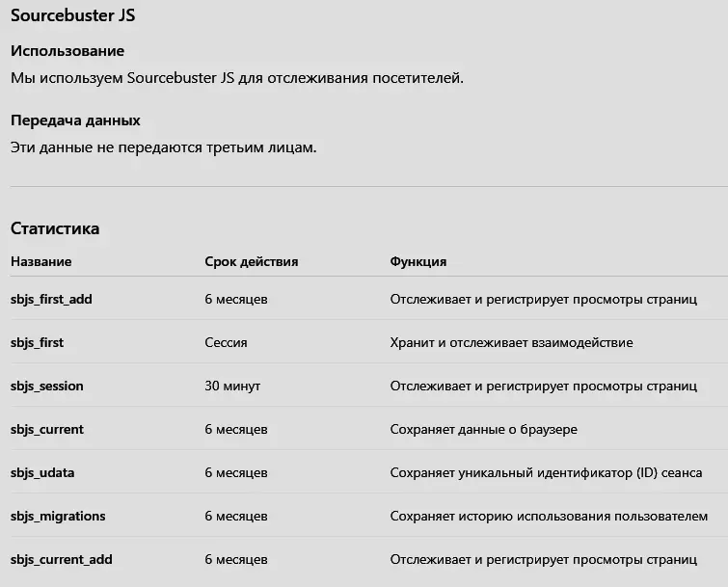Click the Сохраняет историю использования пользователем text

(549, 516)
